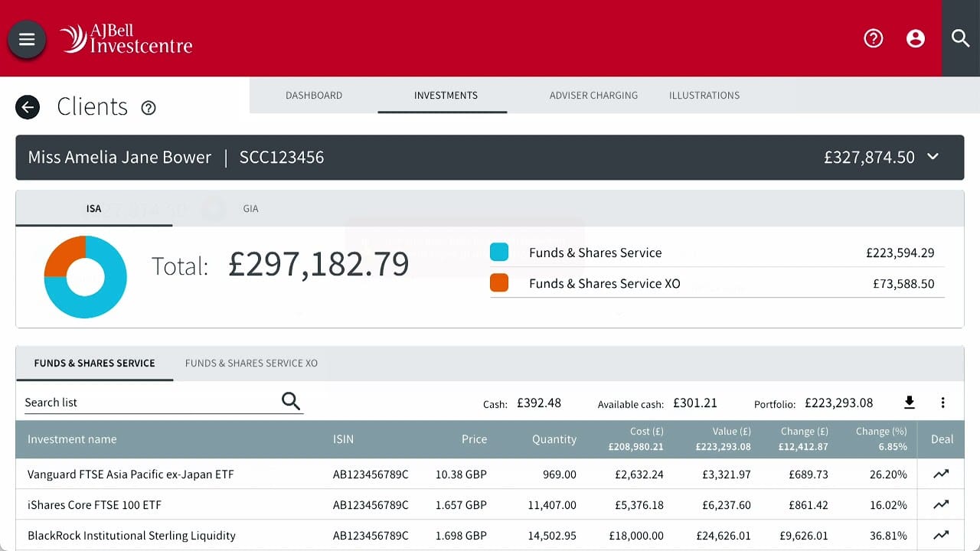Switch to the GIA account tab

tap(250, 208)
